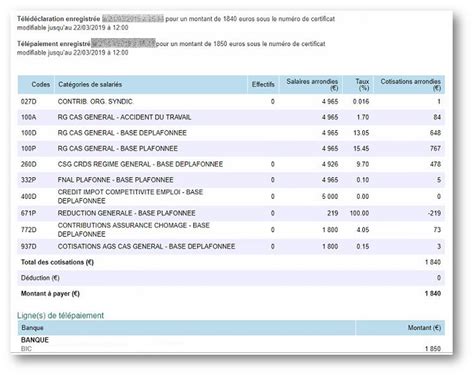Click contribution amount -219

[x=434, y=213]
